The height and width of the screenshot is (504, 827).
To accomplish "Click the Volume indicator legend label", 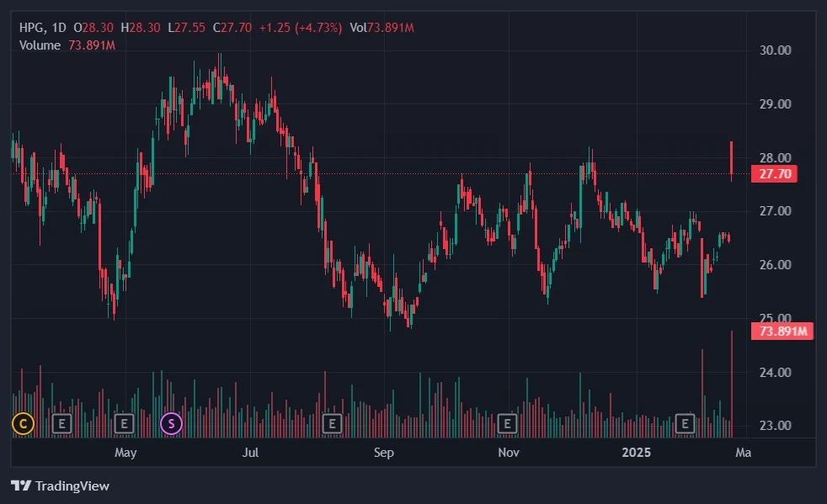I will point(40,45).
